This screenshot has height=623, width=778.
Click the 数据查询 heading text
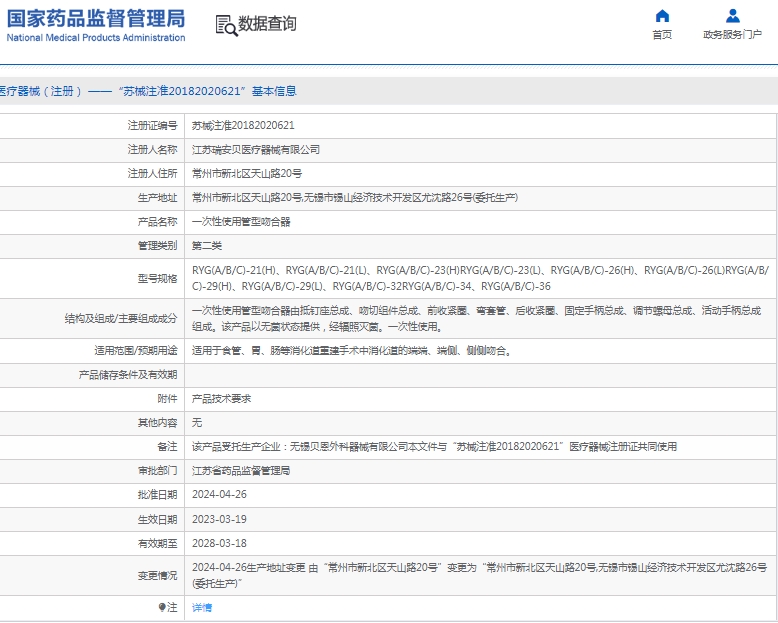[267, 23]
